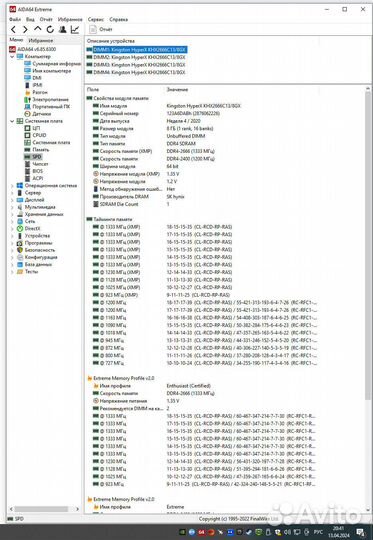Switch to the Меню tab

tap(16, 40)
